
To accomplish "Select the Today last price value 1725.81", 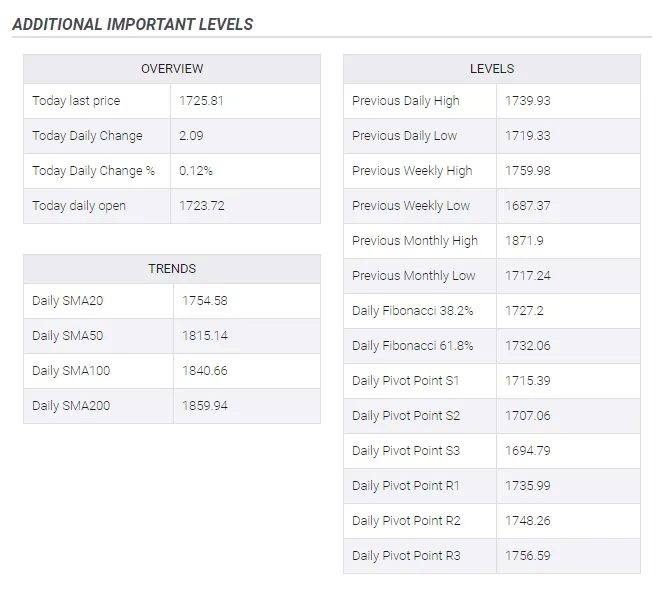I will (x=201, y=101).
